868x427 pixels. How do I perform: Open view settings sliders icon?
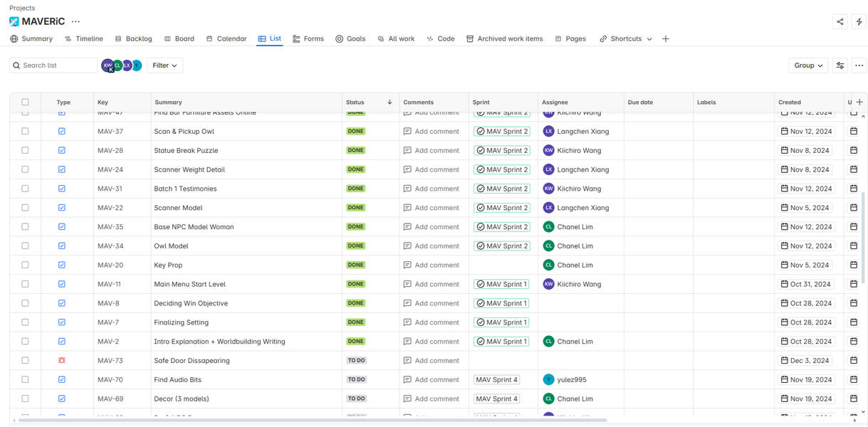coord(840,65)
